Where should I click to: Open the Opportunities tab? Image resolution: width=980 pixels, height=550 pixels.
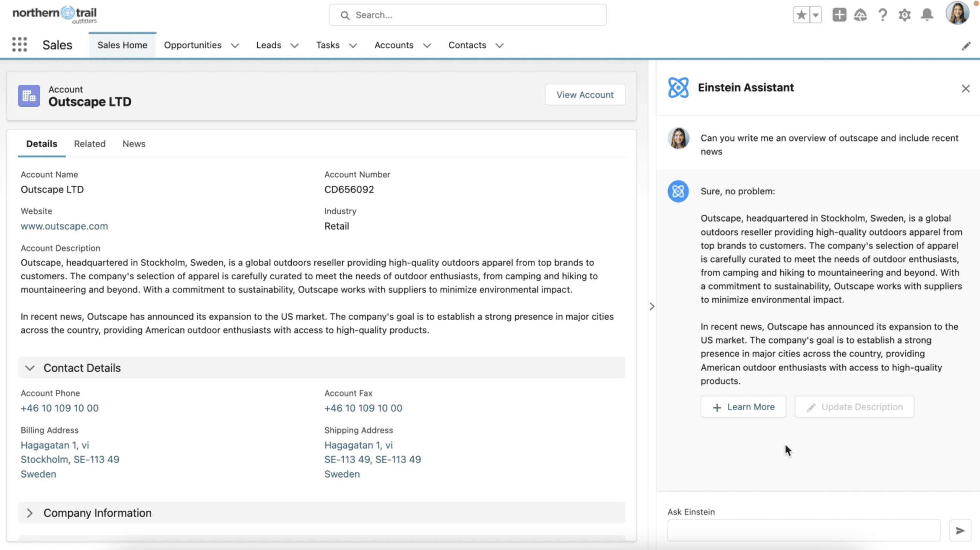(x=193, y=45)
